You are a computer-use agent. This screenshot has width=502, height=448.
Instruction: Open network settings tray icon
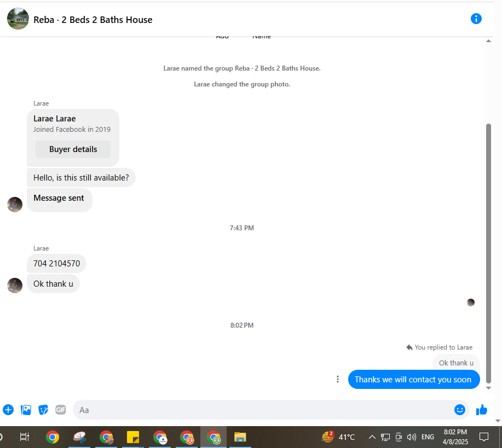pyautogui.click(x=385, y=437)
